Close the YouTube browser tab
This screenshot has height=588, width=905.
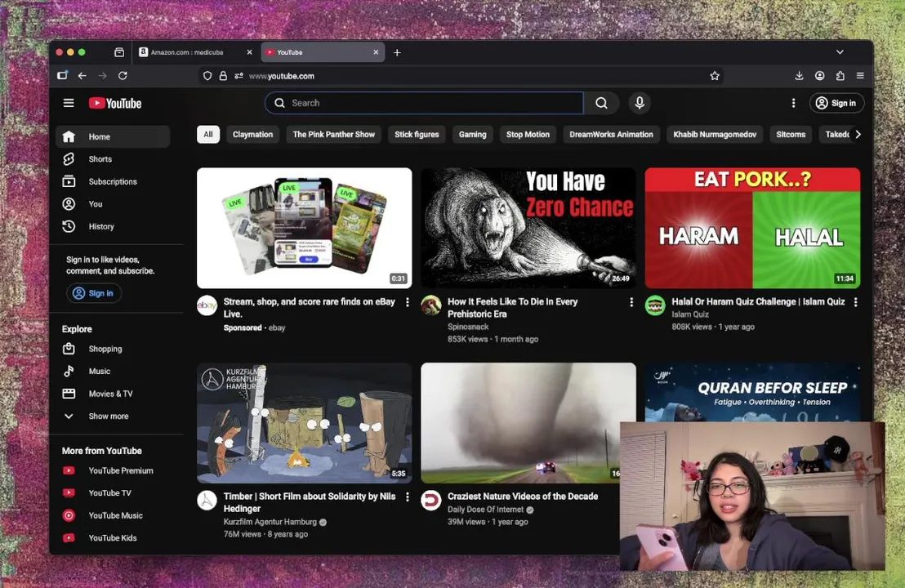pyautogui.click(x=376, y=52)
